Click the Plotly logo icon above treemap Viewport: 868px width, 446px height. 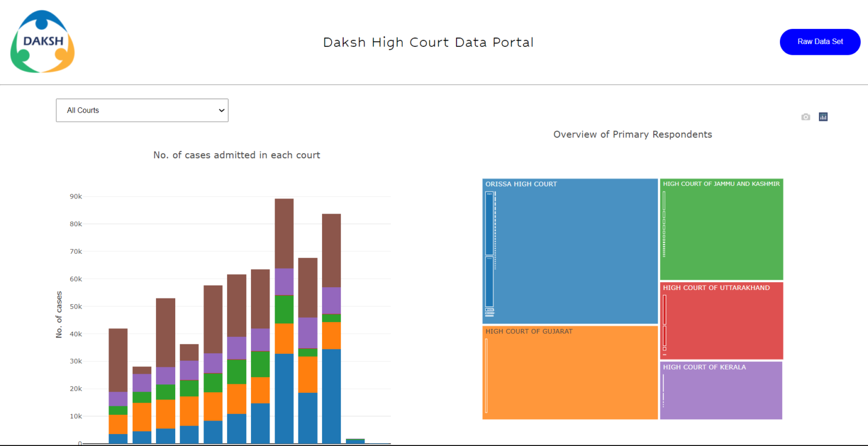823,117
